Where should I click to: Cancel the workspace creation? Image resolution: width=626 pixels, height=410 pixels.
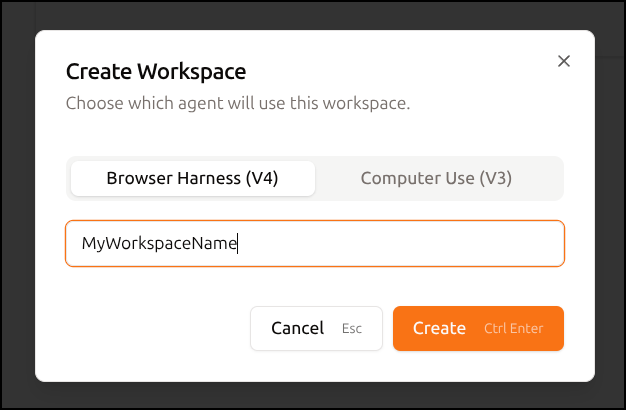(x=316, y=329)
